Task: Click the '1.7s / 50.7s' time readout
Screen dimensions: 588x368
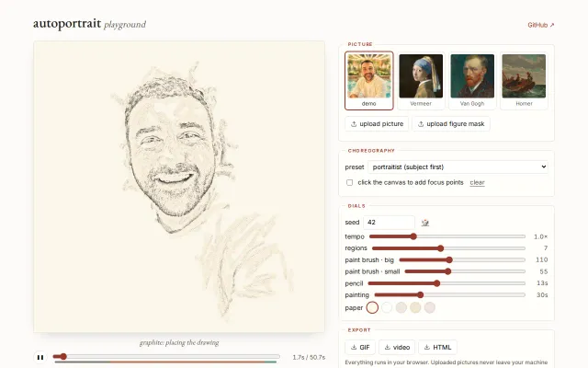Action: pyautogui.click(x=309, y=358)
